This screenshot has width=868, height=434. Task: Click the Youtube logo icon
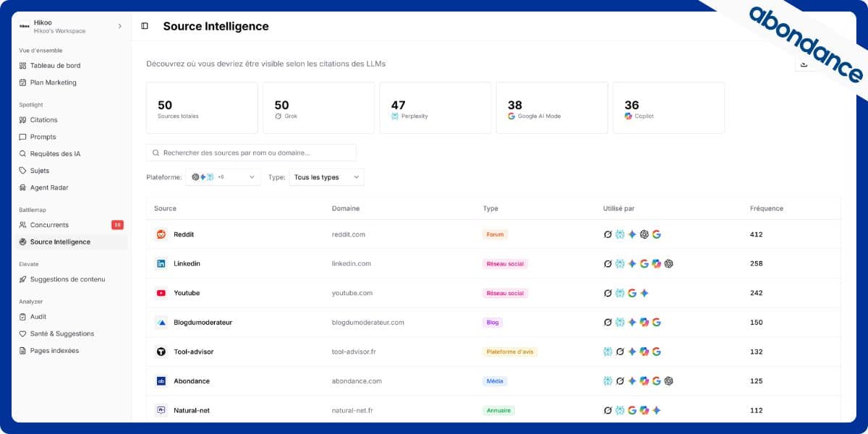(161, 293)
